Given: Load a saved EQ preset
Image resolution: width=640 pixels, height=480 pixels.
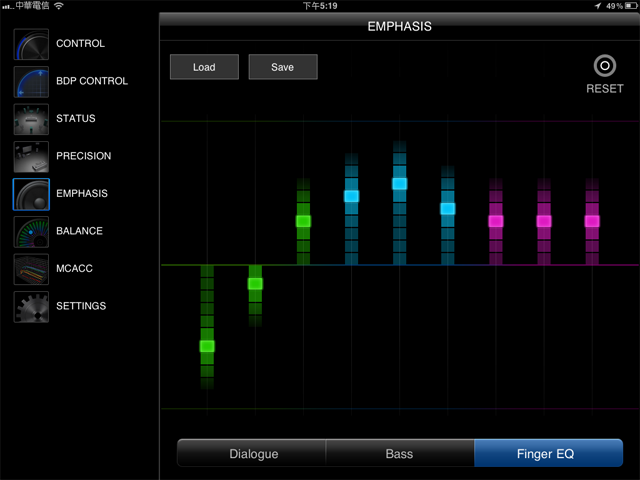Looking at the screenshot, I should coord(204,67).
